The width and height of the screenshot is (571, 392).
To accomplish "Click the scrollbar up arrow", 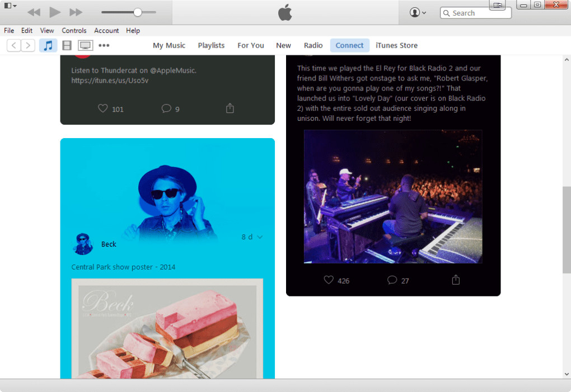I will 567,60.
